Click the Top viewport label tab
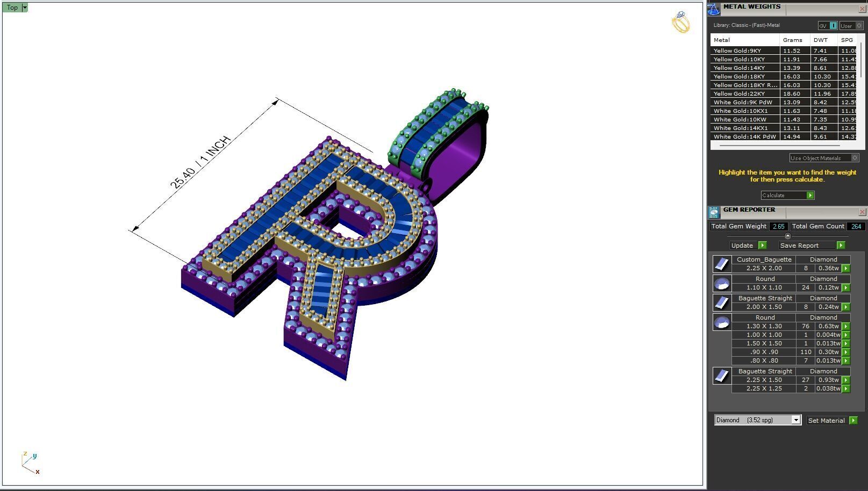 click(x=12, y=8)
